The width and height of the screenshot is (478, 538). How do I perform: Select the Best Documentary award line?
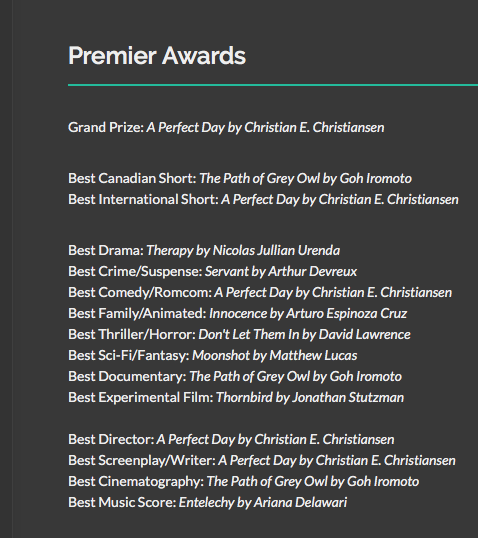pos(235,377)
